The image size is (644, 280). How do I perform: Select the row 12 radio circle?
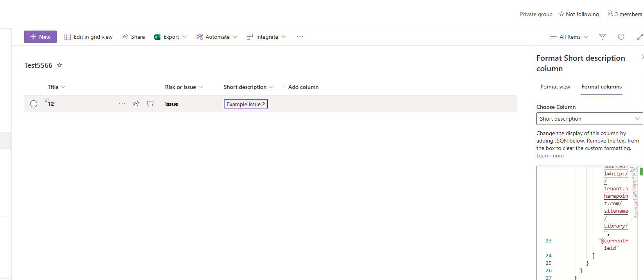(34, 104)
